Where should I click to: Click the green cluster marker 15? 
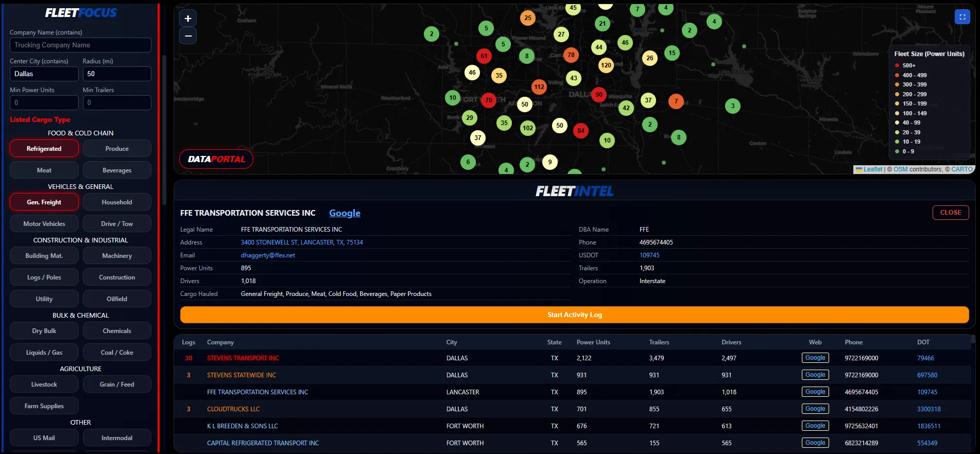point(672,53)
